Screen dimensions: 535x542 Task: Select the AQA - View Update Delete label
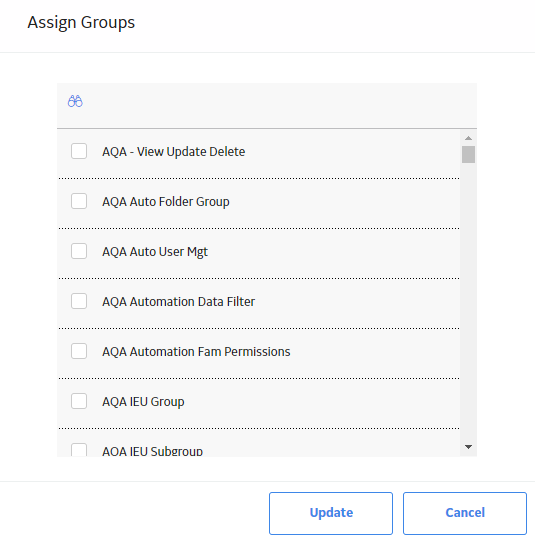[x=173, y=152]
